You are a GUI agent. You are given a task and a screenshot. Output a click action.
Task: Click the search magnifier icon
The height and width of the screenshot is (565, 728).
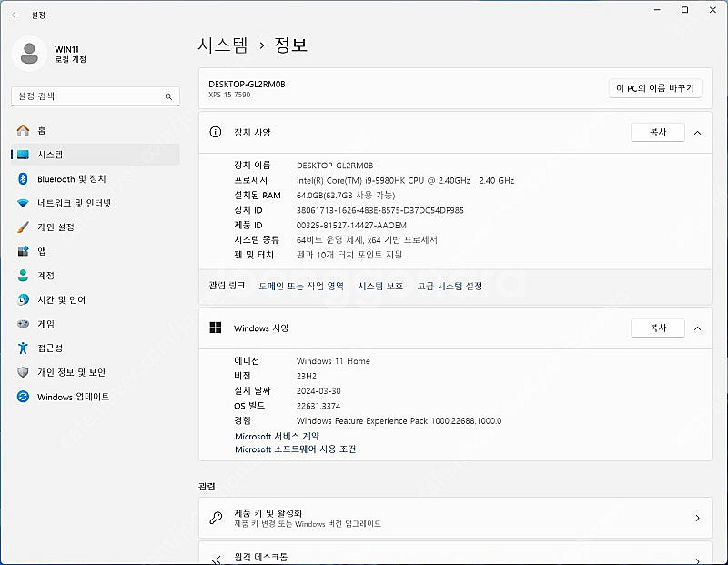click(x=168, y=96)
